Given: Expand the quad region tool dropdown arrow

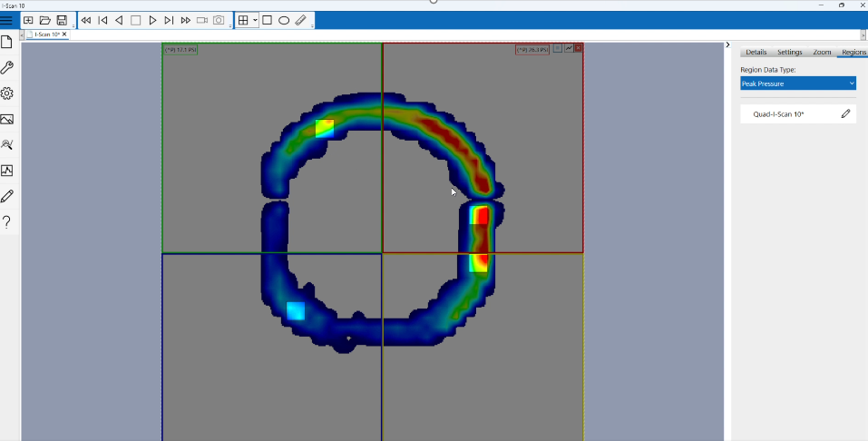Looking at the screenshot, I should 255,21.
